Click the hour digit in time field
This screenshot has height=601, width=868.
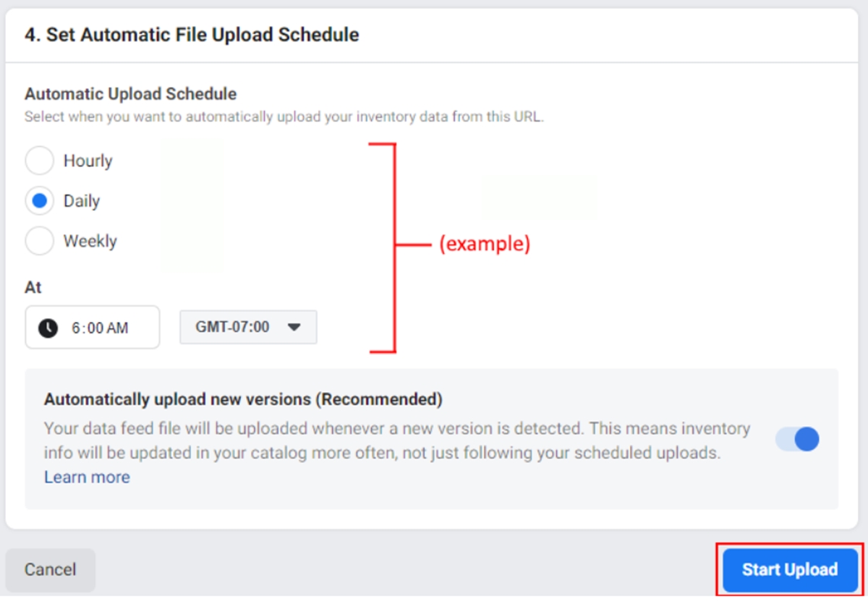(75, 328)
